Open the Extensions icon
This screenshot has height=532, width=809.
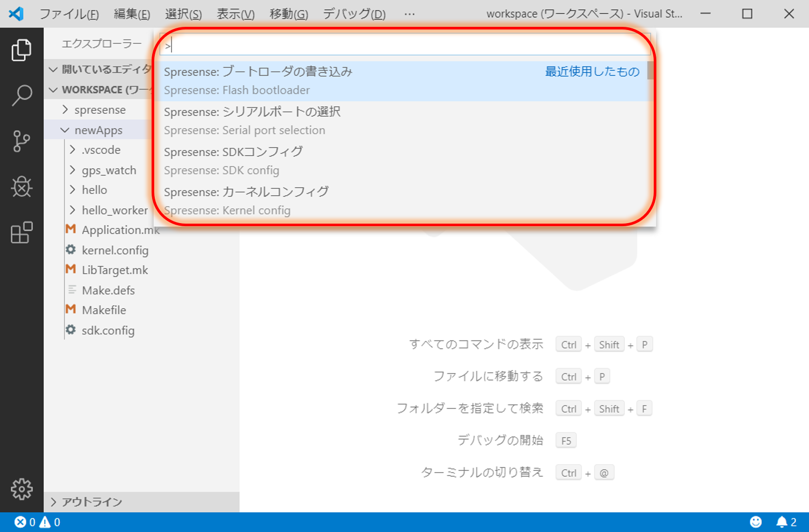tap(22, 233)
